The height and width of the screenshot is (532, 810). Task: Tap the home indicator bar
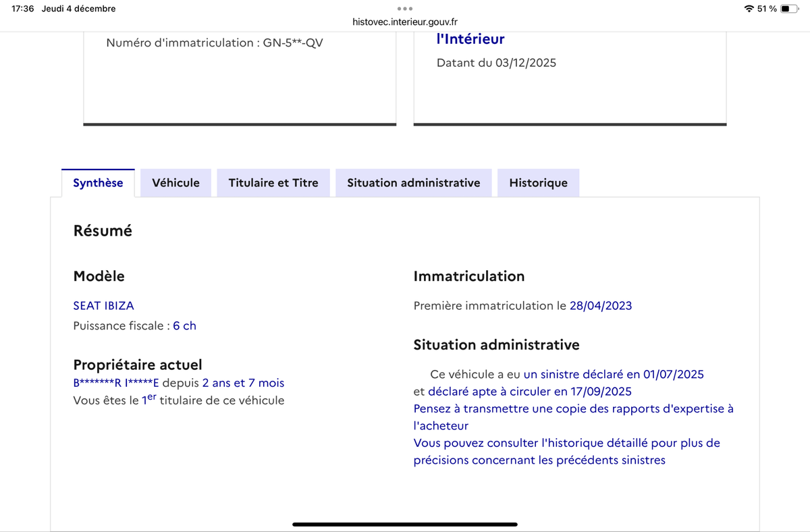click(405, 524)
